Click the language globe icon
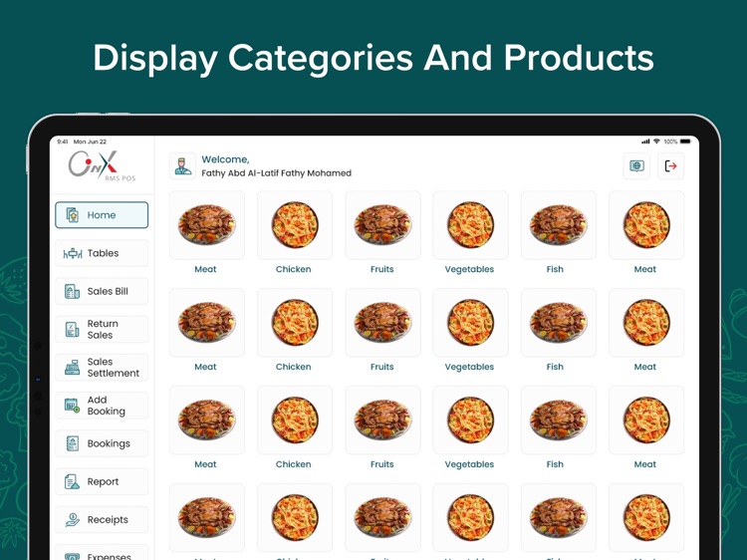The image size is (747, 560). coord(636,165)
